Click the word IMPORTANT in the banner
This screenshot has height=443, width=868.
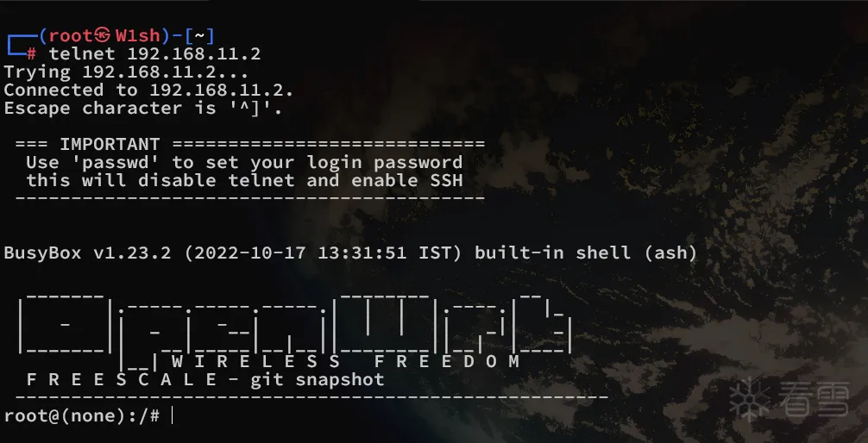[110, 144]
